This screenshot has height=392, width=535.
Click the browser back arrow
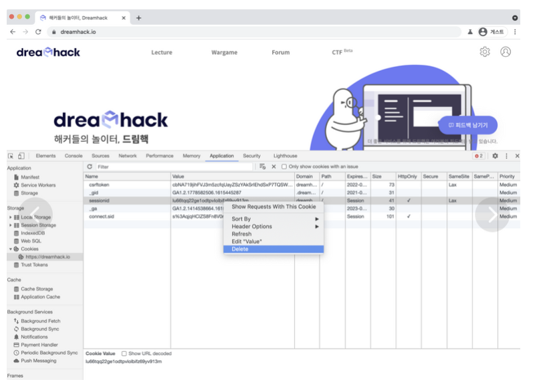pos(13,31)
